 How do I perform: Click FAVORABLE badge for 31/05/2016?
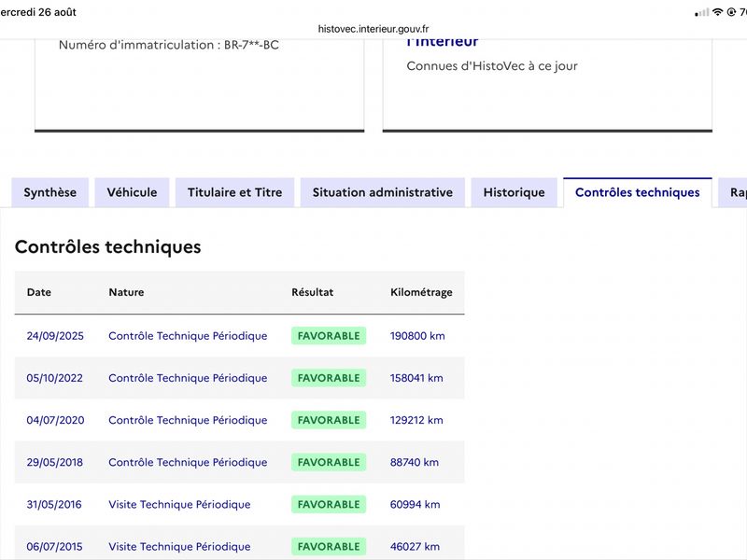tap(329, 504)
